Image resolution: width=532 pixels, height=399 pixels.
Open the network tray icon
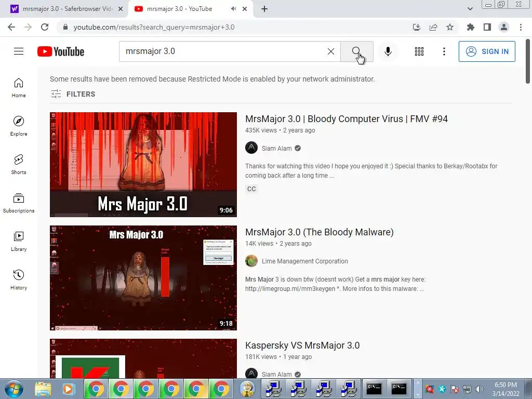point(467,389)
